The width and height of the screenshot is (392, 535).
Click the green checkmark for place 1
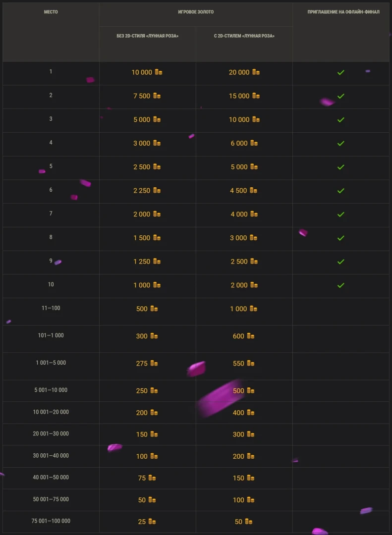coord(340,72)
